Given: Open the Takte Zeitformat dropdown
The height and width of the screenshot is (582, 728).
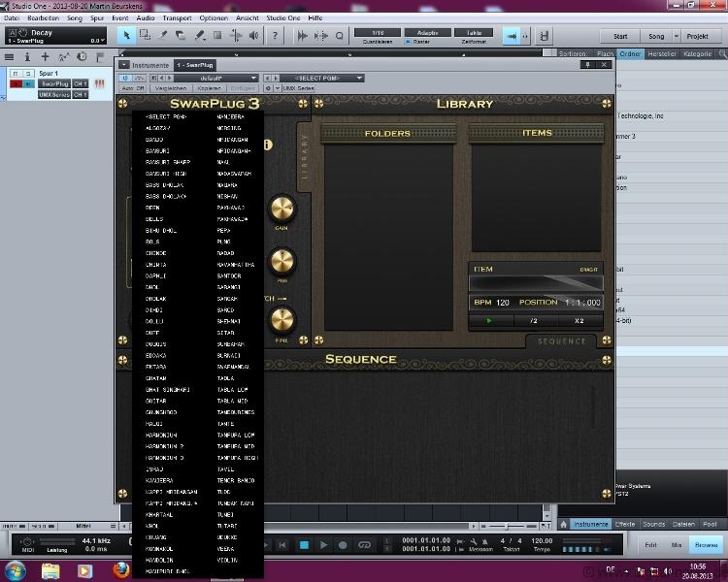Looking at the screenshot, I should tap(474, 32).
